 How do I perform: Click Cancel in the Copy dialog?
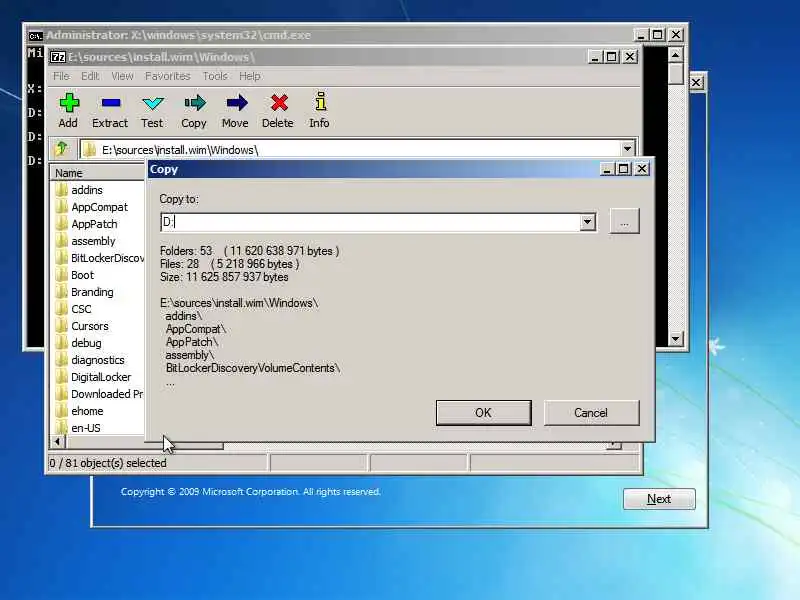591,413
